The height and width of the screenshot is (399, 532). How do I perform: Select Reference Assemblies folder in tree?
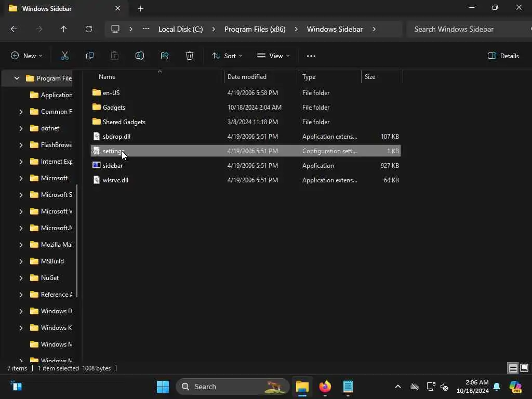tap(51, 295)
